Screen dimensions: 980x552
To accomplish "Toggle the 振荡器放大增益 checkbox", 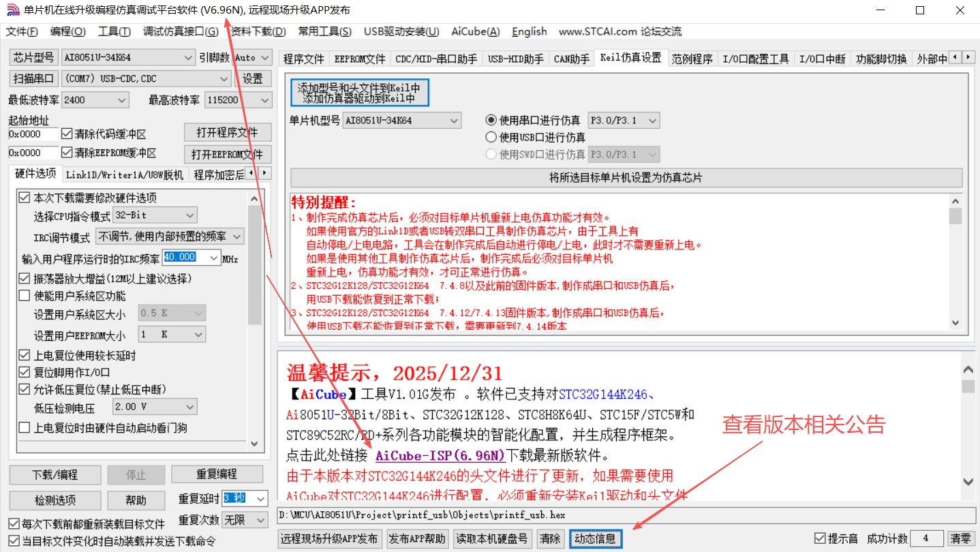I will (24, 278).
